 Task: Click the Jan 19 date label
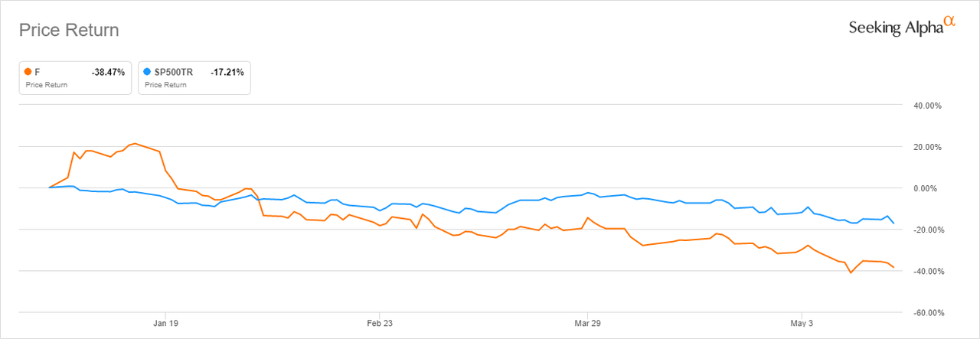coord(165,324)
